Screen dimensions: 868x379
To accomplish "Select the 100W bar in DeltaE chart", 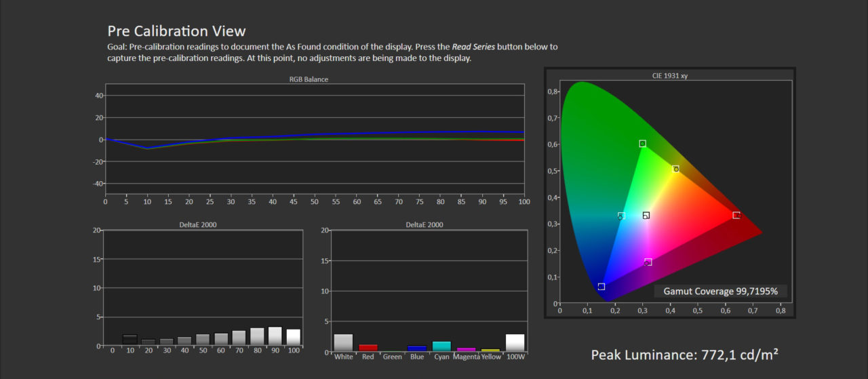I will (x=515, y=343).
